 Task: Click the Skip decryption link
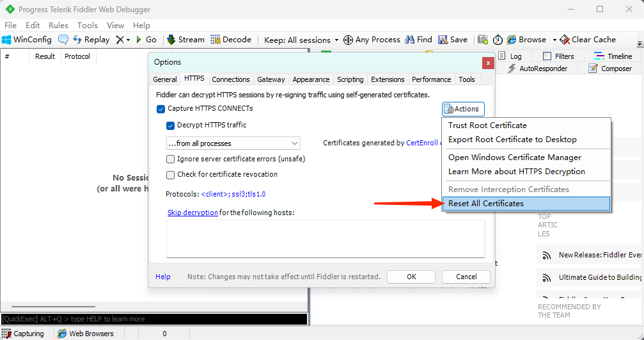192,213
